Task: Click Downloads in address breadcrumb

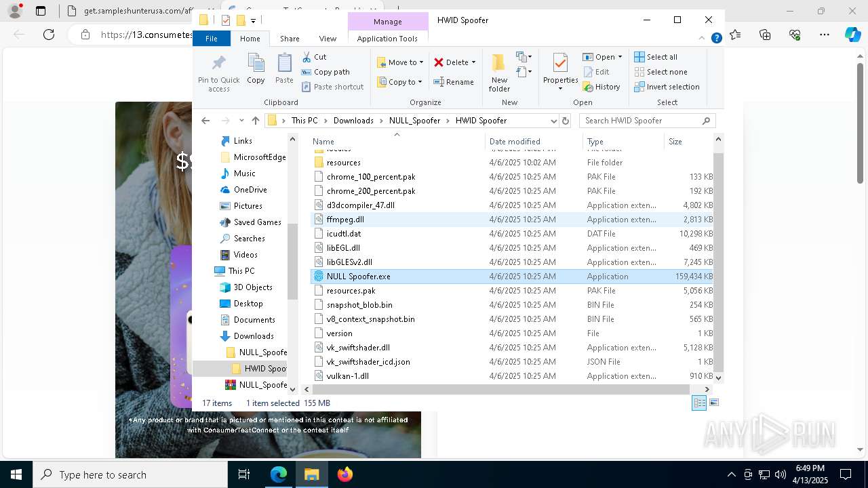Action: (x=353, y=121)
